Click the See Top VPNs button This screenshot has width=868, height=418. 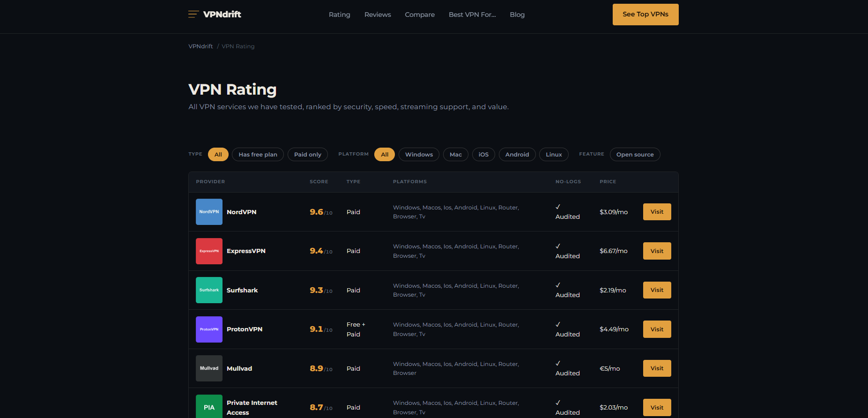point(645,15)
